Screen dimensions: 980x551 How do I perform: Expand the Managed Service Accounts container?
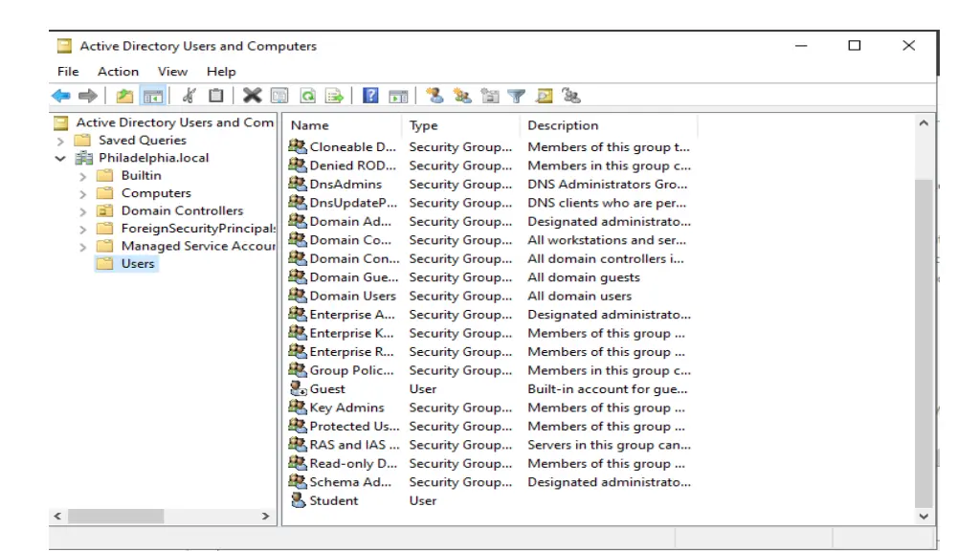point(83,247)
